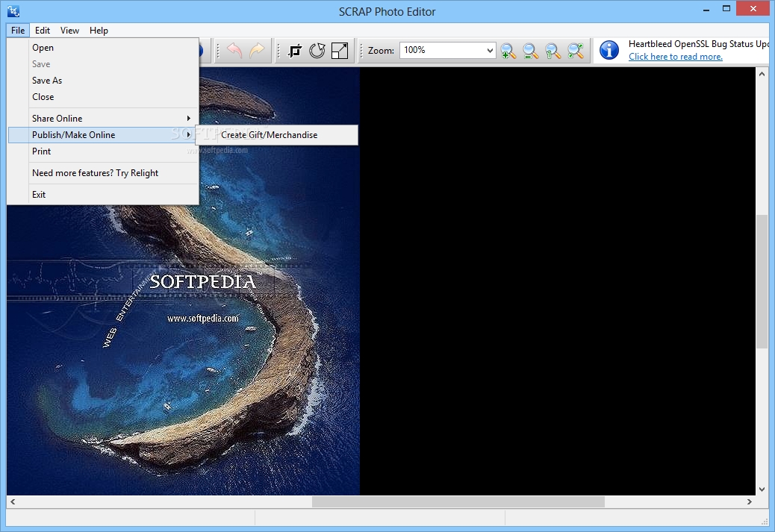Click the horizontal scrollbar right arrow
Image resolution: width=775 pixels, height=532 pixels.
pyautogui.click(x=750, y=502)
